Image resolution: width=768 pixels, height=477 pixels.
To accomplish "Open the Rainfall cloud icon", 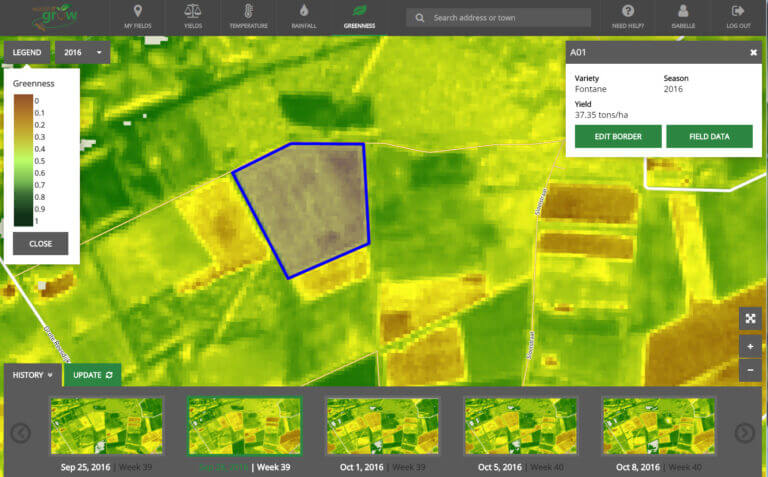I will tap(303, 12).
